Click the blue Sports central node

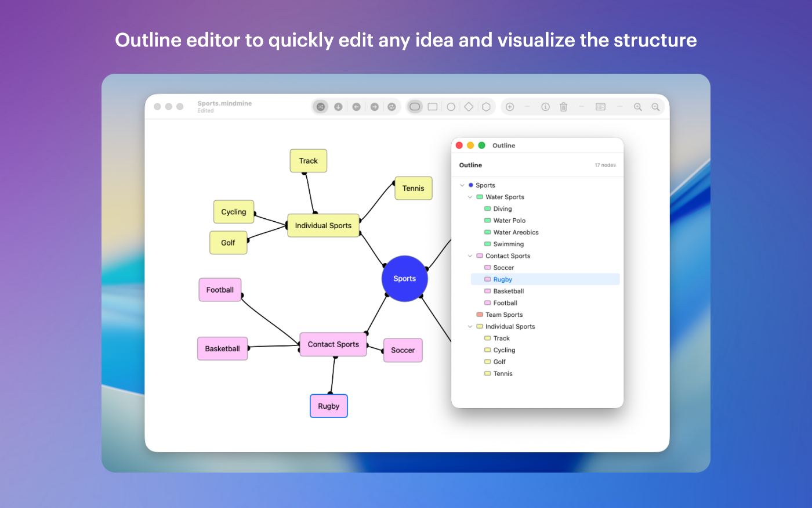[404, 279]
